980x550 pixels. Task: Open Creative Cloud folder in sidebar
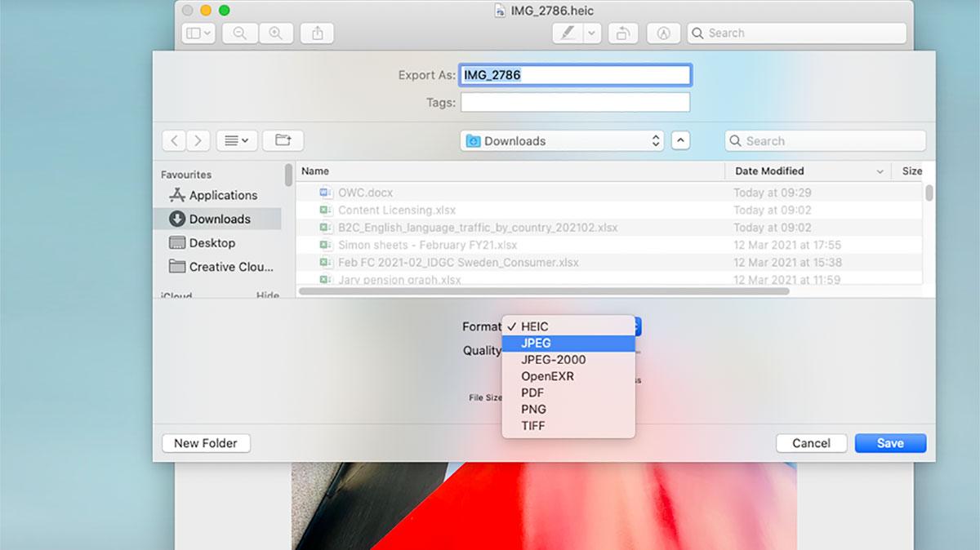point(216,267)
